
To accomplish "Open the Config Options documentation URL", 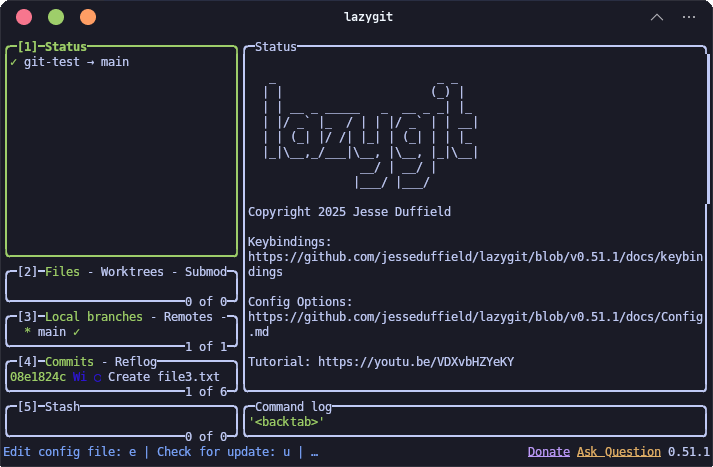I will [475, 324].
